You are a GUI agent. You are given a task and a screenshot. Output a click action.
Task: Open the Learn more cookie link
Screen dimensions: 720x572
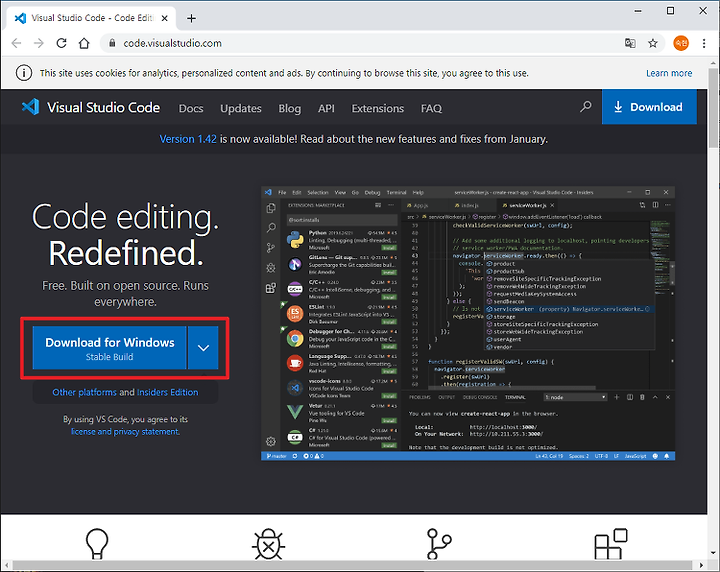[x=669, y=73]
